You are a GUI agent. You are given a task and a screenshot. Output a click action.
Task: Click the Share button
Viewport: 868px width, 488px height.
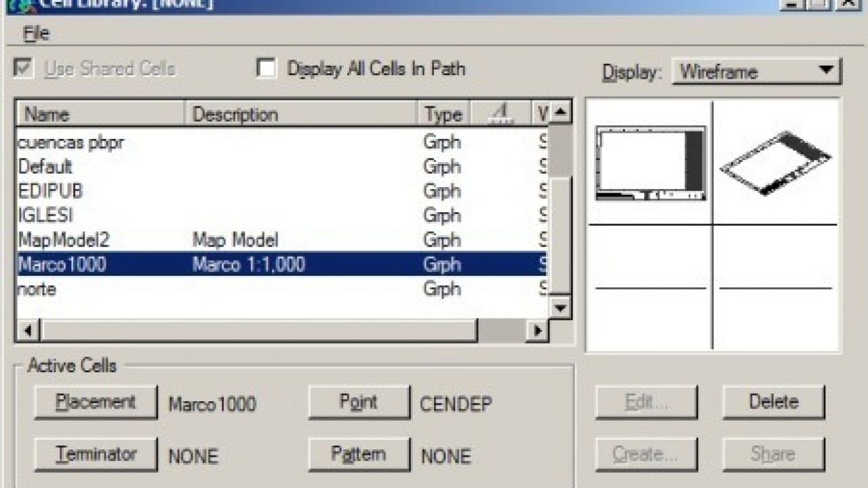tap(774, 455)
